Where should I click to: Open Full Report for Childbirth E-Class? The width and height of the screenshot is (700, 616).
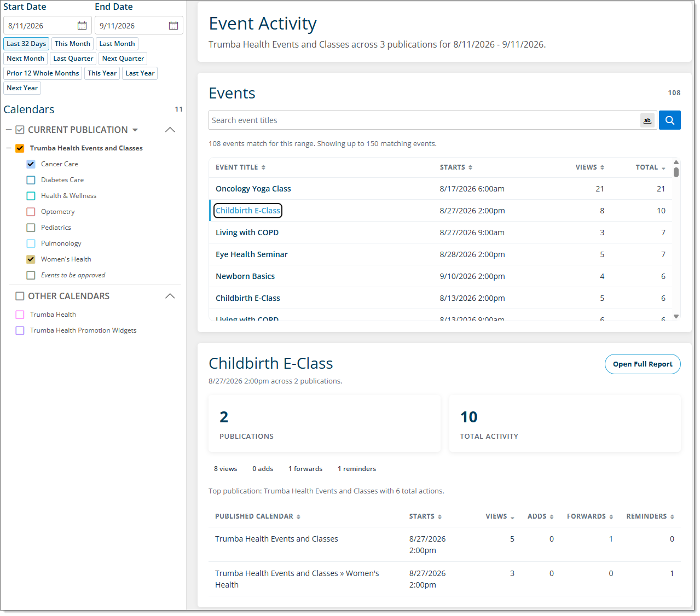[643, 364]
